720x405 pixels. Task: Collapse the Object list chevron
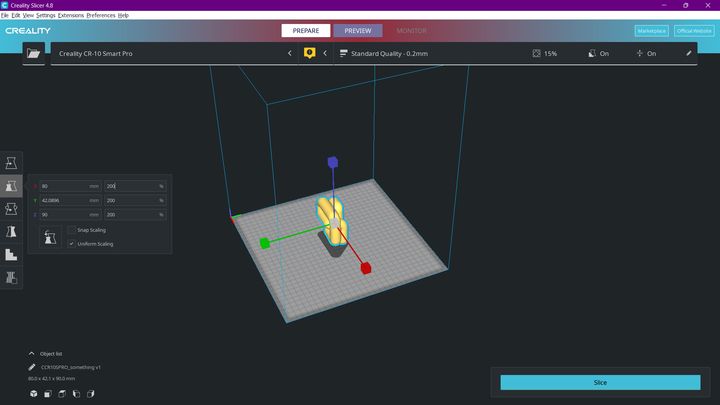pos(31,354)
